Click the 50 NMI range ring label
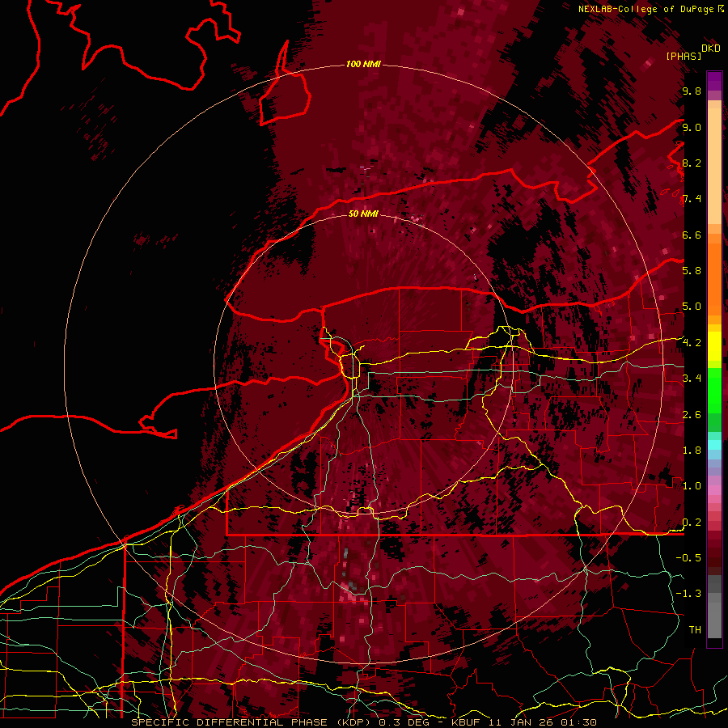This screenshot has width=728, height=728. (x=363, y=214)
